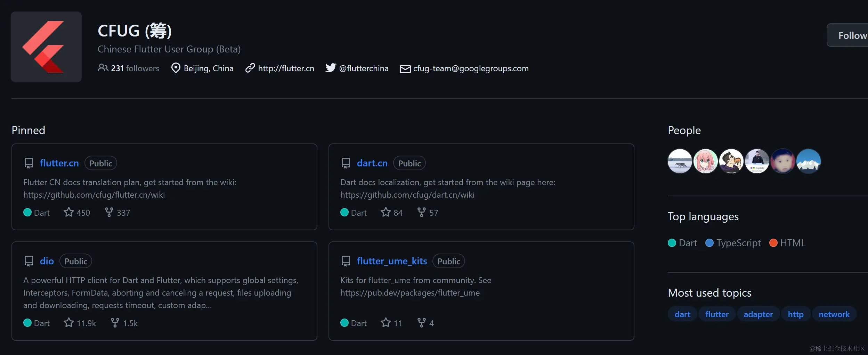Click the Public badge on flutter.cn
Image resolution: width=868 pixels, height=355 pixels.
(x=101, y=163)
